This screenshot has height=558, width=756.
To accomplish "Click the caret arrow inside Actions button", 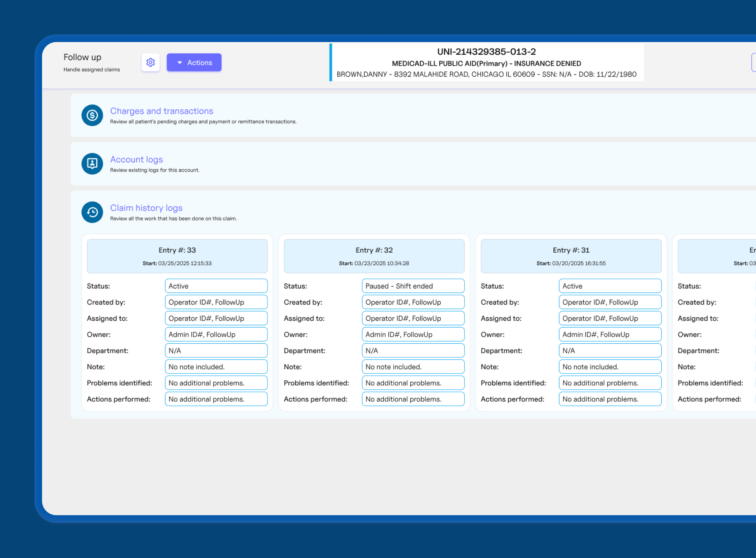I will 180,63.
